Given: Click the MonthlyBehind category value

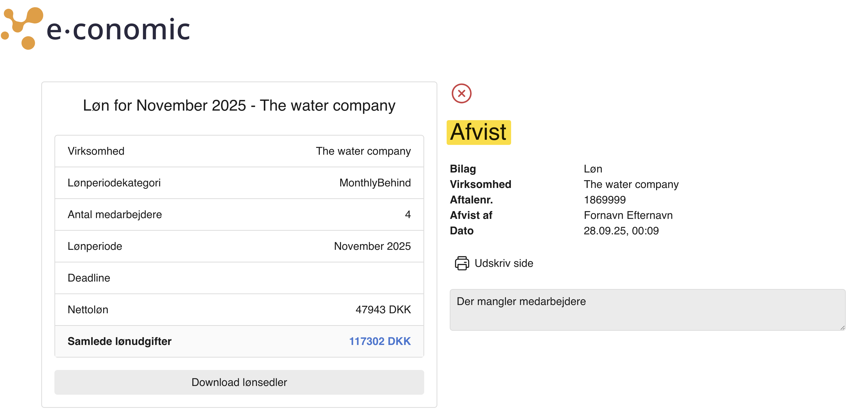Looking at the screenshot, I should pos(375,183).
